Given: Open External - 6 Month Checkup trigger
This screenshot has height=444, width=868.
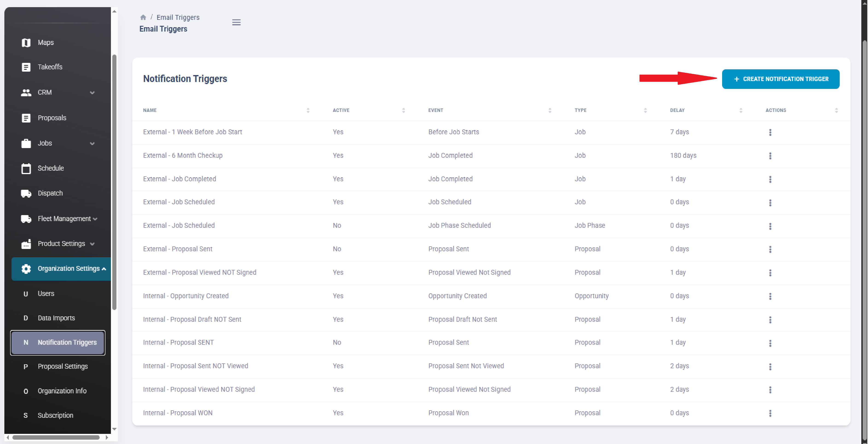Looking at the screenshot, I should point(183,156).
